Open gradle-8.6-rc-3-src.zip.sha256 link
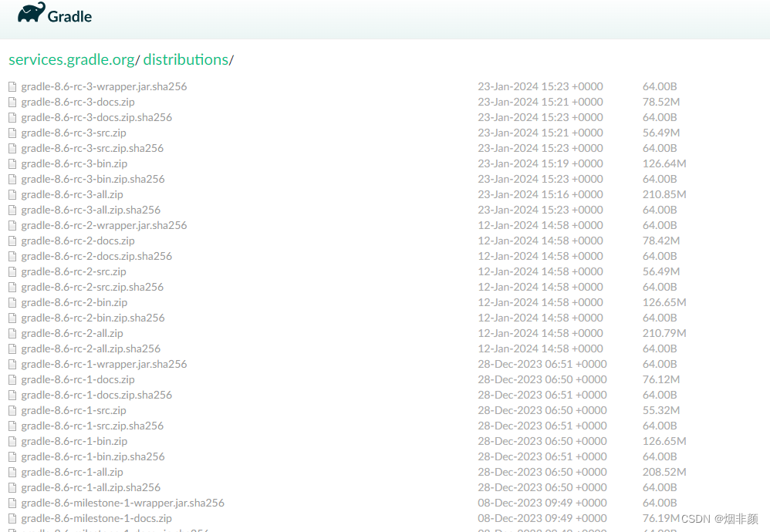This screenshot has width=770, height=532. [x=93, y=148]
